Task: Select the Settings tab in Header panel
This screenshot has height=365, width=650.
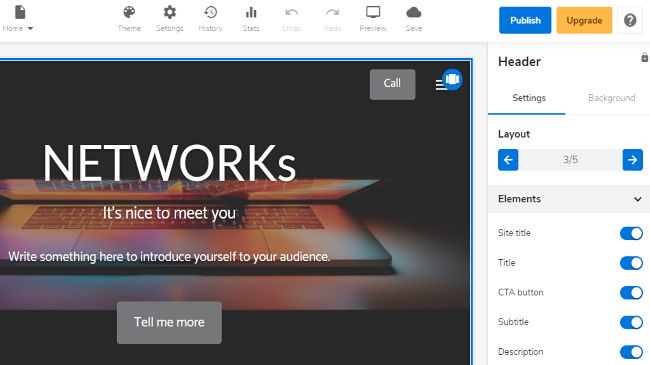Action: (x=529, y=98)
